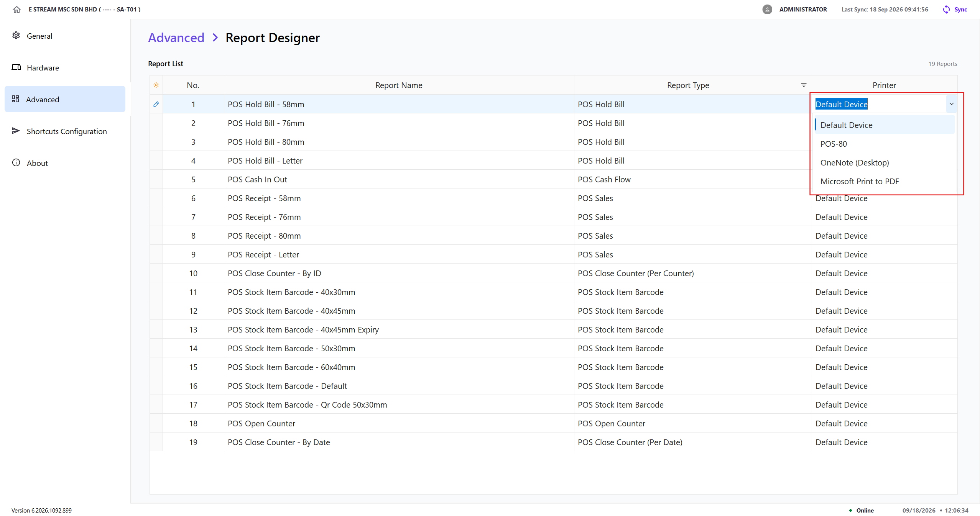Click the printer cell for row 10
Viewport: 980px width, 516px height.
(x=884, y=273)
